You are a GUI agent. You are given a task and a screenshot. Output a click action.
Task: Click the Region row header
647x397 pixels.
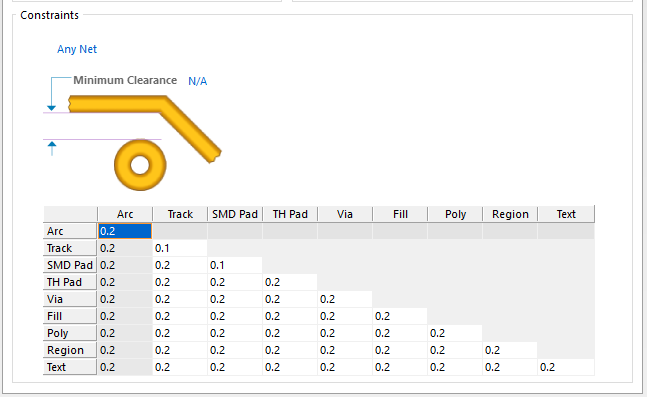coord(70,350)
